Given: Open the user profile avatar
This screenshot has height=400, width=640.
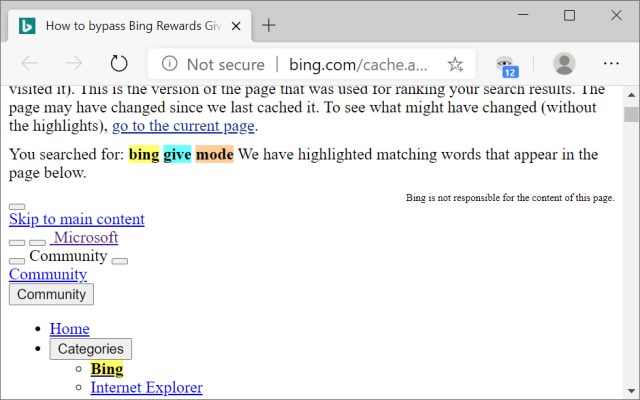Looking at the screenshot, I should [564, 64].
